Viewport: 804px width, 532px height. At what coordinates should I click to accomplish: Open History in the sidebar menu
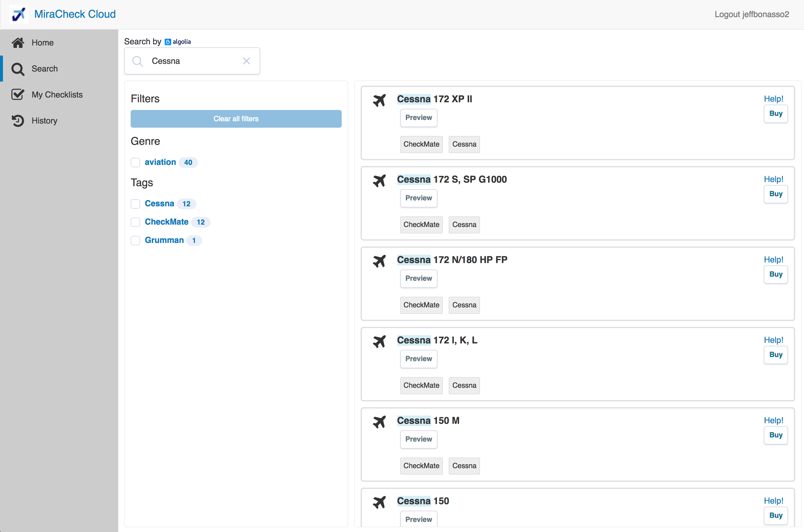click(59, 121)
